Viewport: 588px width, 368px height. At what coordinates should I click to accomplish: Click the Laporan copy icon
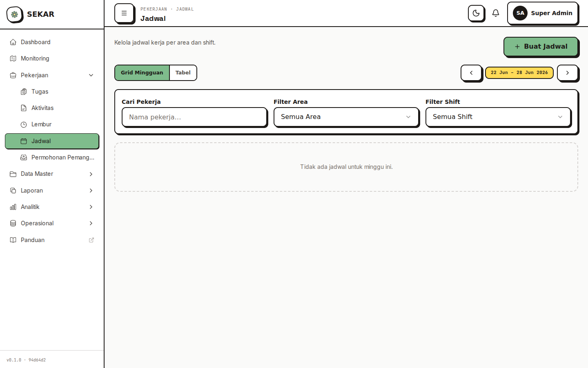point(13,191)
